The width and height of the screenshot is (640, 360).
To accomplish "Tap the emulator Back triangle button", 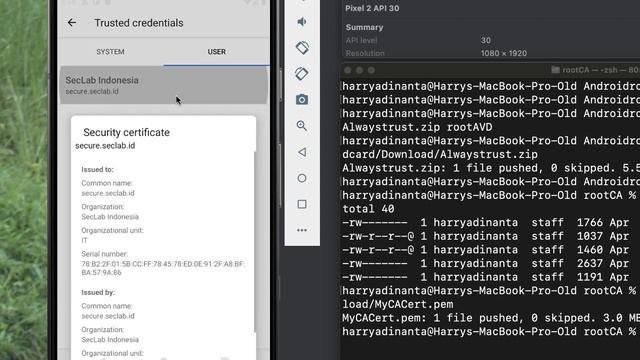I will [x=302, y=152].
